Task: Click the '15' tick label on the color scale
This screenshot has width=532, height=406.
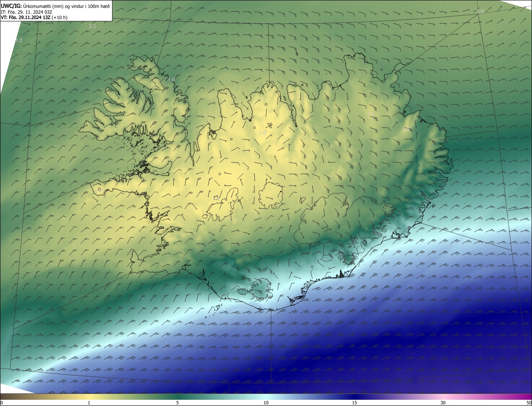Action: point(355,403)
